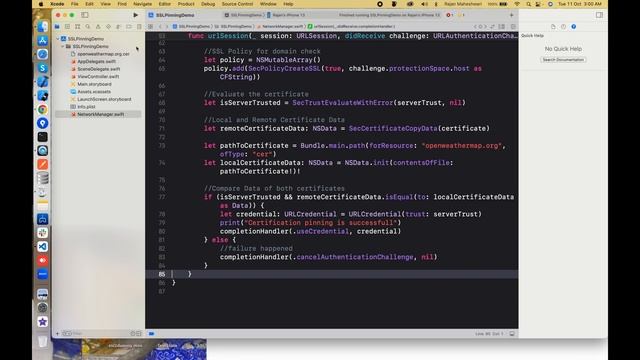Open the symbol navigator
Image resolution: width=640 pixels, height=360 pixels.
coord(78,27)
